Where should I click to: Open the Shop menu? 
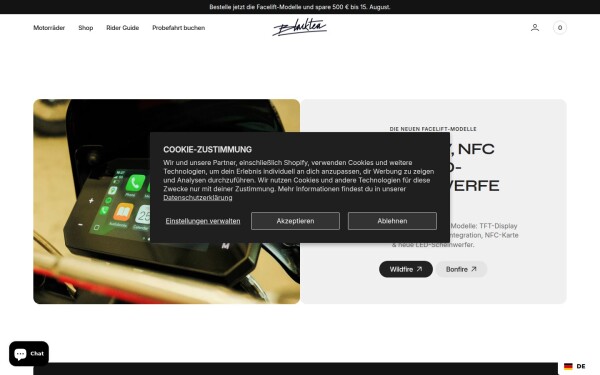[x=86, y=28]
